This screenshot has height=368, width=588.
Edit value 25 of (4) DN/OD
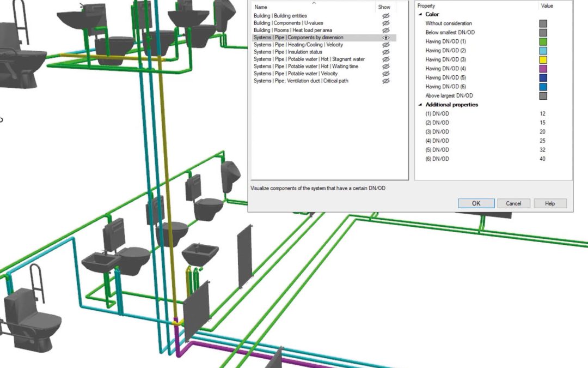coord(543,141)
